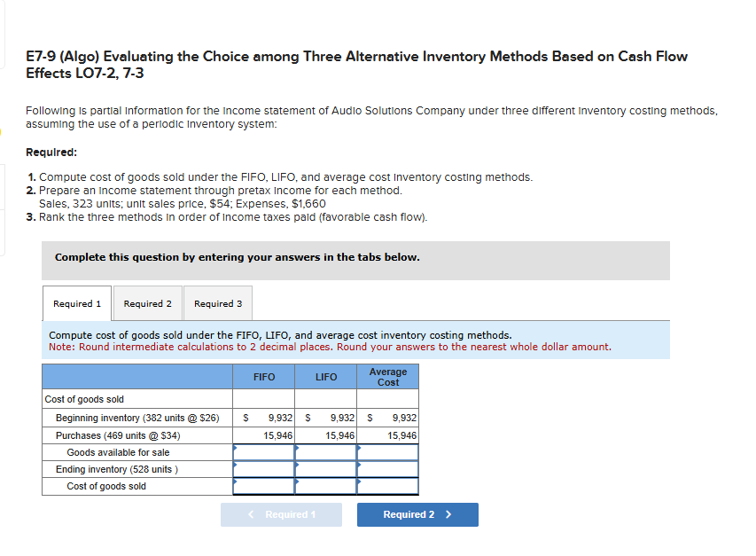The width and height of the screenshot is (756, 556).
Task: Click the Average Cost column header
Action: [387, 377]
